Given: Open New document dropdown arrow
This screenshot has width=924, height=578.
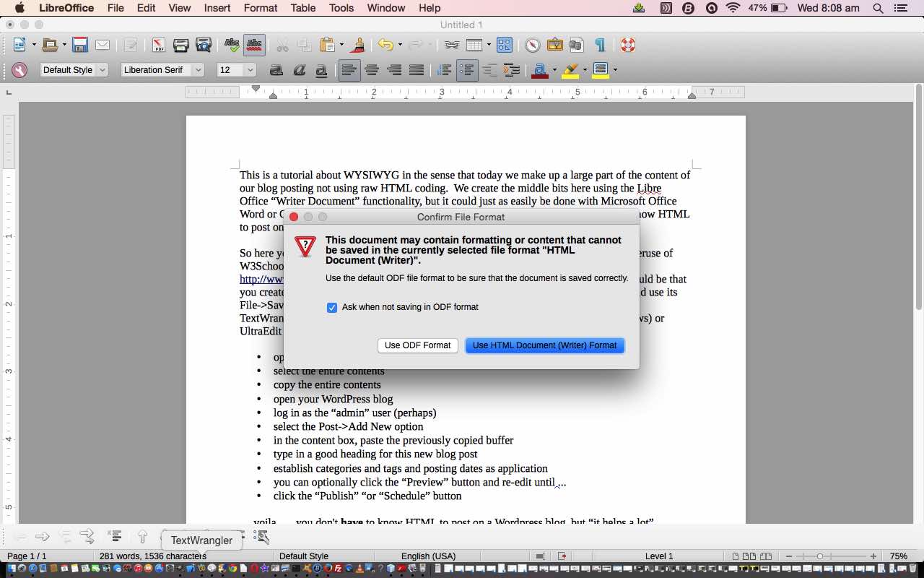Looking at the screenshot, I should tap(33, 46).
